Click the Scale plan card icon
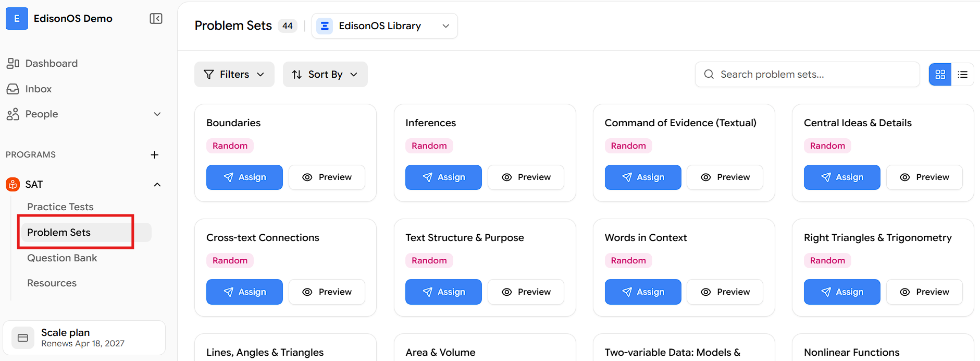980x361 pixels. [x=23, y=338]
